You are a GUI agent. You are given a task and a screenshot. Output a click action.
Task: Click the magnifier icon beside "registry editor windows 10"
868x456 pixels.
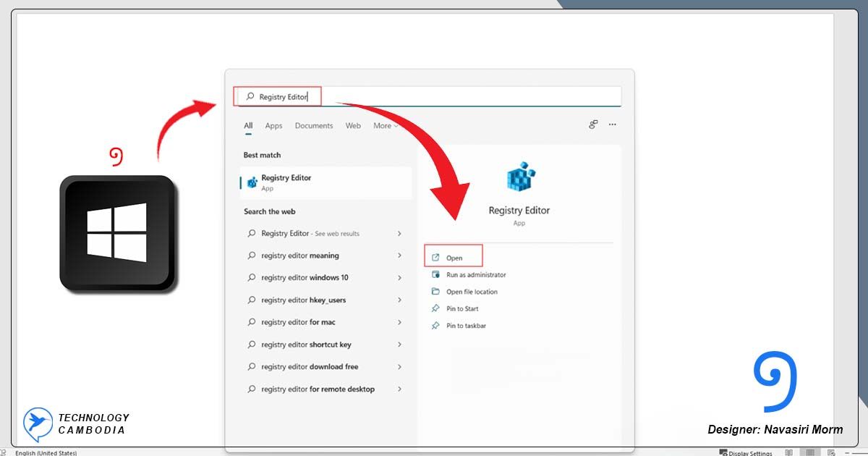click(x=252, y=278)
